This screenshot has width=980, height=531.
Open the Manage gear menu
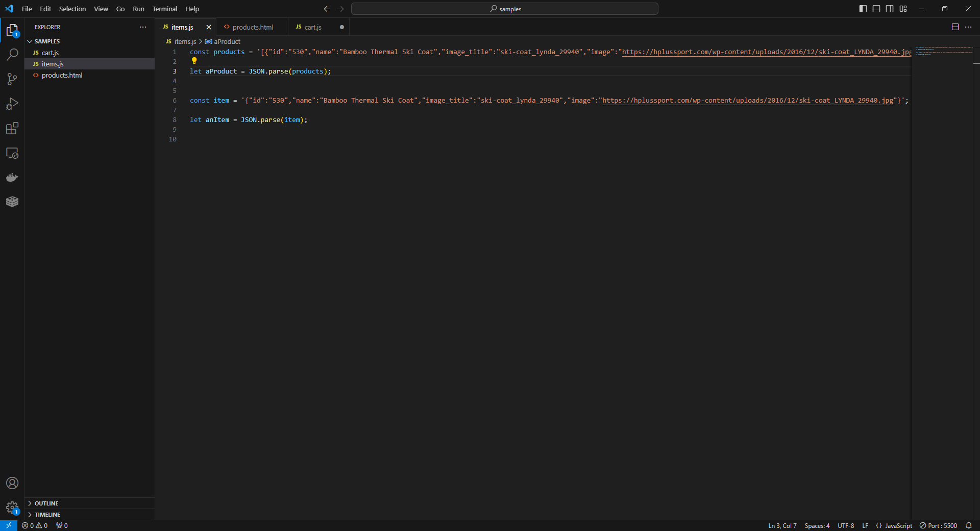tap(12, 508)
